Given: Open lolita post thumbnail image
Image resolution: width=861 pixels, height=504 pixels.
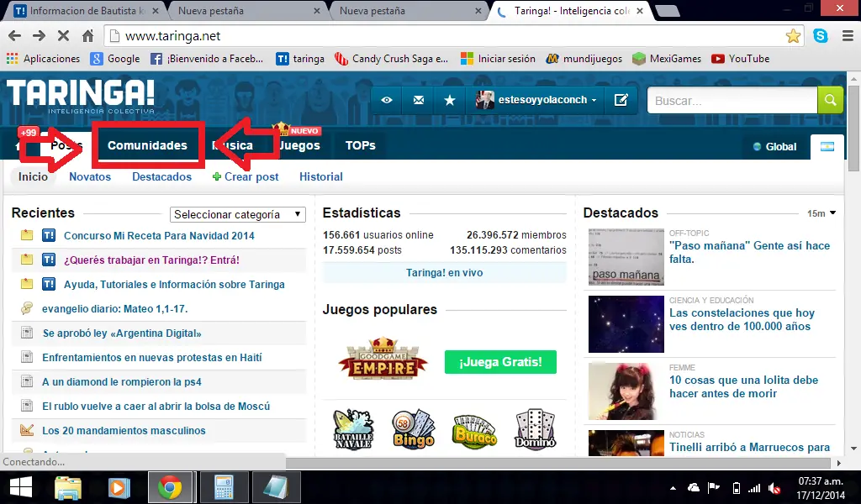Looking at the screenshot, I should (x=626, y=391).
